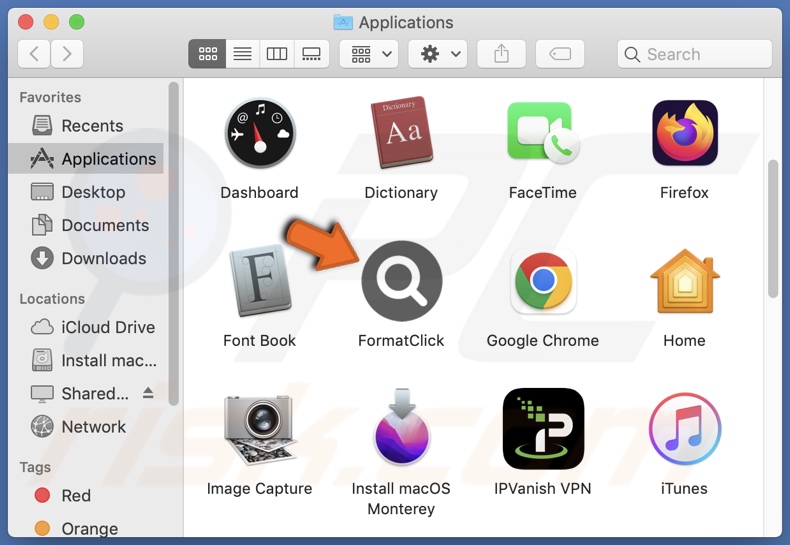
Task: Switch to list view
Action: pyautogui.click(x=242, y=54)
